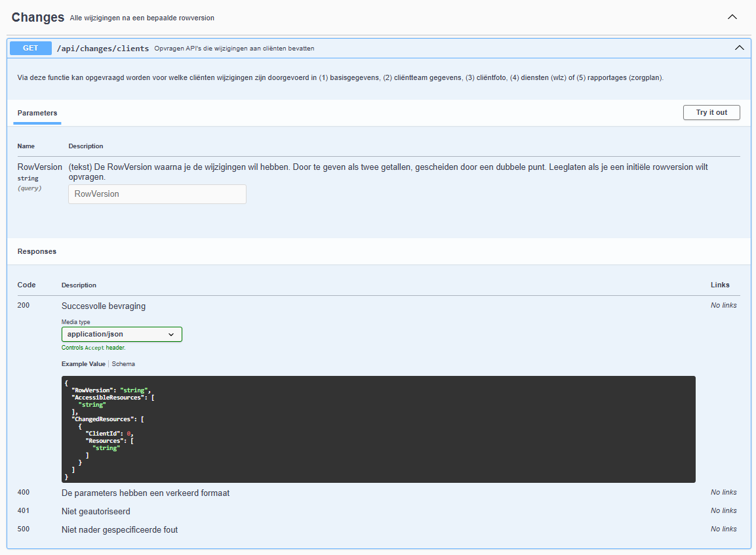Open the application/json media type dropdown
This screenshot has height=555, width=756.
pos(121,334)
